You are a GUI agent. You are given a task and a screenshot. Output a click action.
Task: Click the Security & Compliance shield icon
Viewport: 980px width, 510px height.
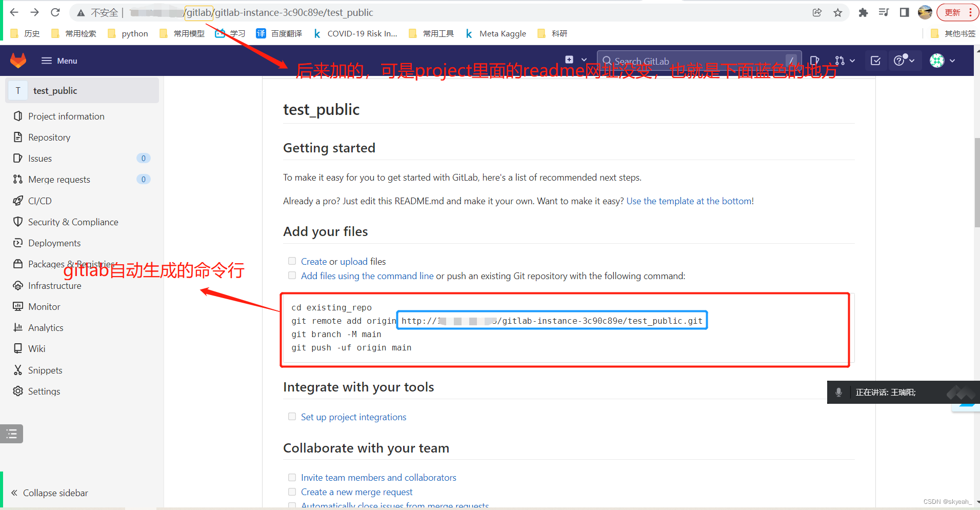coord(18,222)
